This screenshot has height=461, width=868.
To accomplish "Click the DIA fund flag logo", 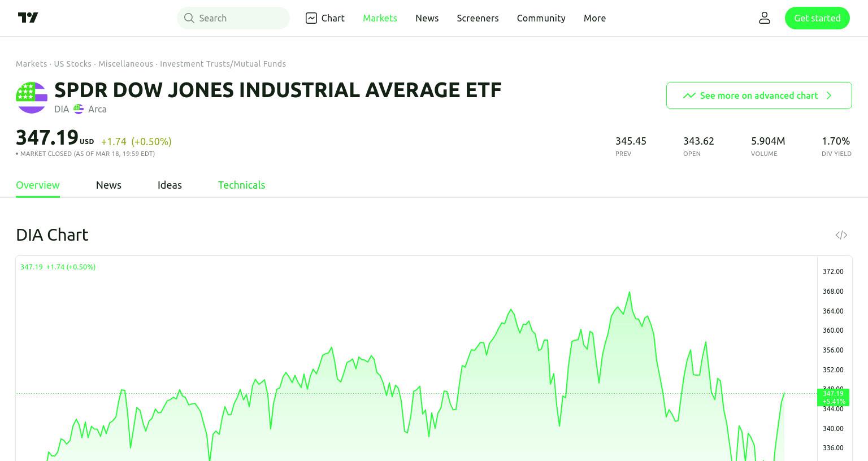I will coord(32,98).
